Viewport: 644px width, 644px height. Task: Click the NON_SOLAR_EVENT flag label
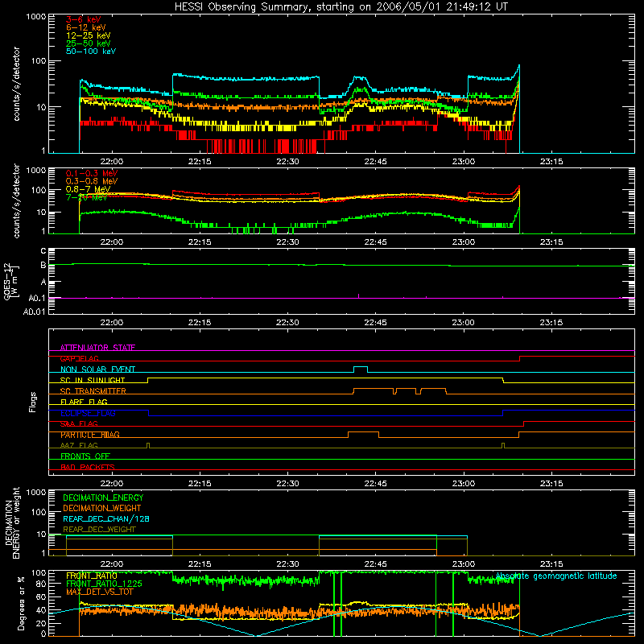[97, 369]
